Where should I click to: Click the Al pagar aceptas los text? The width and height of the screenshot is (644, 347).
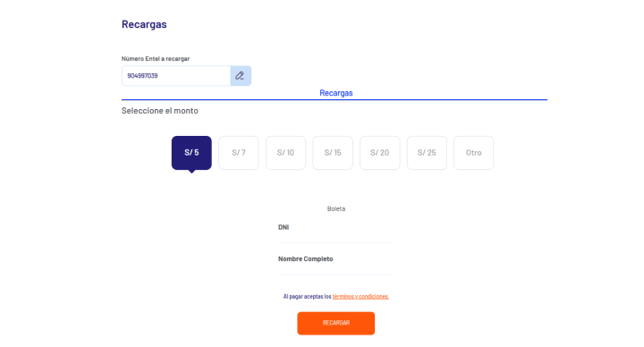[307, 297]
